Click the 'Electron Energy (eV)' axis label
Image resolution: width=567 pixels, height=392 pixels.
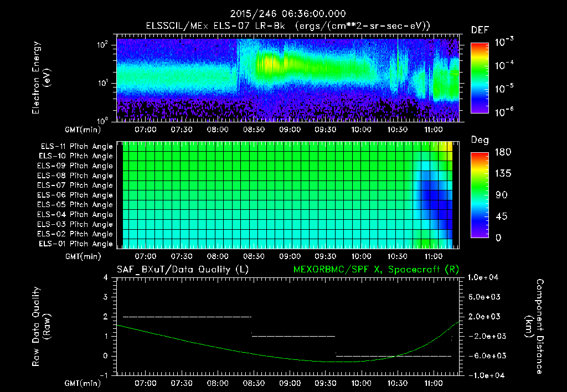pyautogui.click(x=41, y=78)
